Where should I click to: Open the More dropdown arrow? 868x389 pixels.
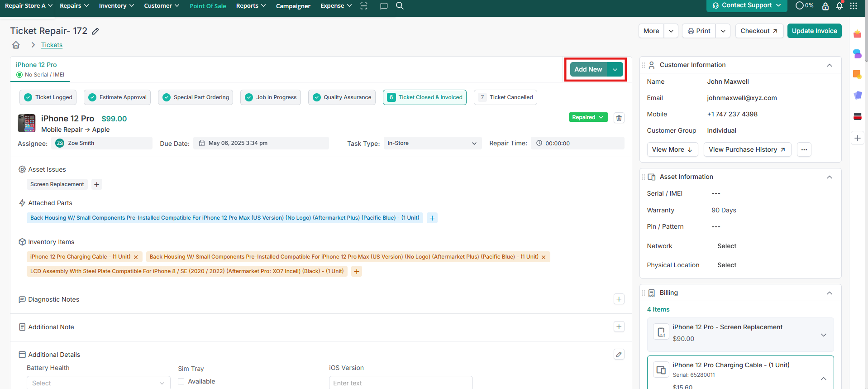coord(671,31)
